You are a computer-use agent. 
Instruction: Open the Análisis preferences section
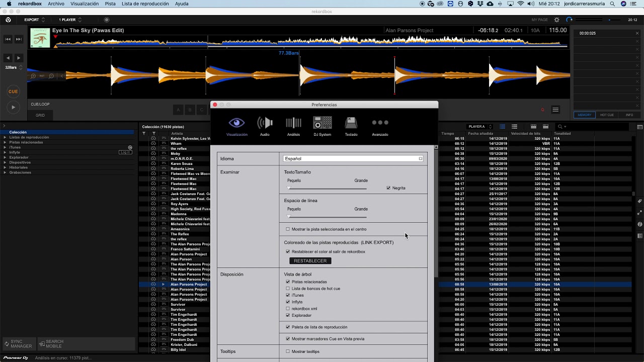click(x=293, y=126)
